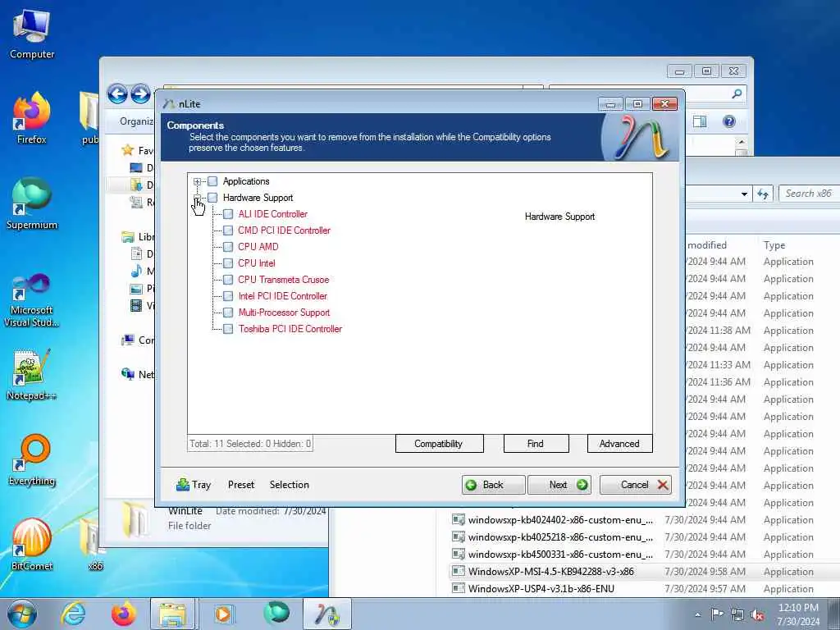
Task: Select the ALI IDE Controller label
Action: pyautogui.click(x=272, y=214)
